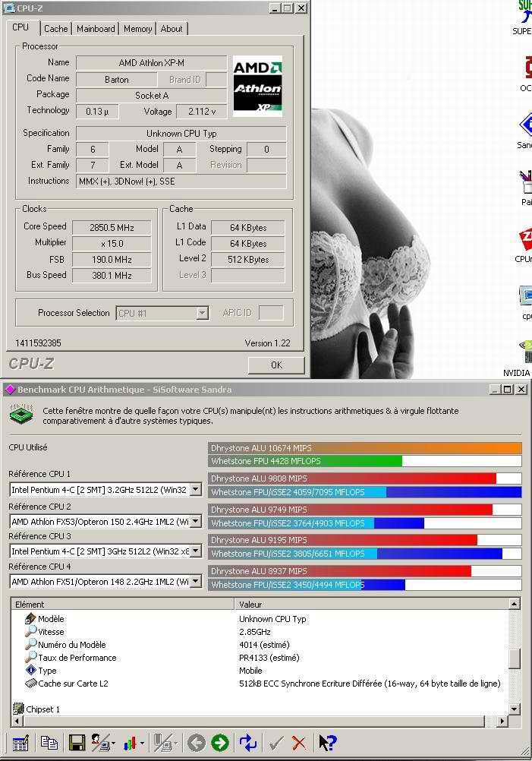Image resolution: width=532 pixels, height=761 pixels.
Task: Open the CPUmark desktop shortcut icon
Action: [526, 238]
